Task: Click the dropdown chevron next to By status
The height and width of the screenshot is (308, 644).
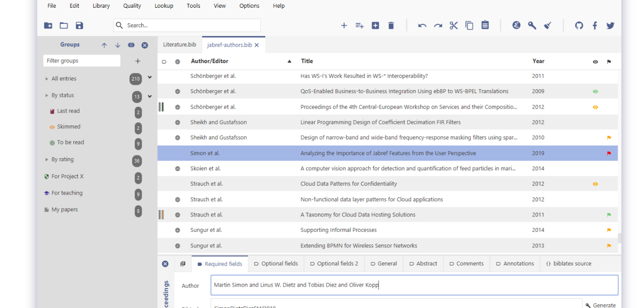Action: click(150, 96)
